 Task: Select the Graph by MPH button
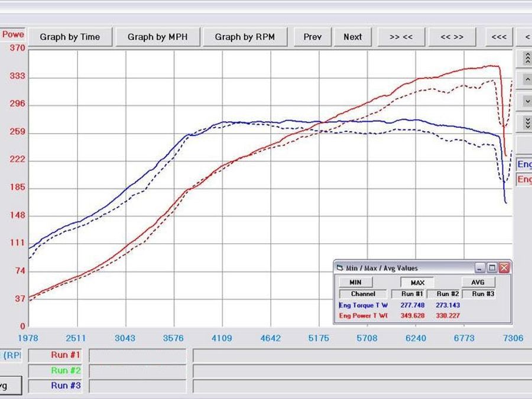[158, 37]
